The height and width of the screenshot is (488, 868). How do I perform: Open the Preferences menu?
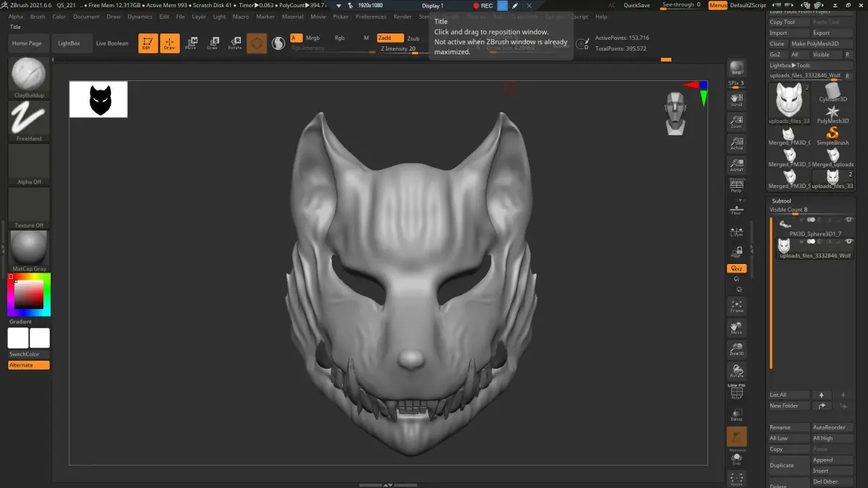coord(370,17)
